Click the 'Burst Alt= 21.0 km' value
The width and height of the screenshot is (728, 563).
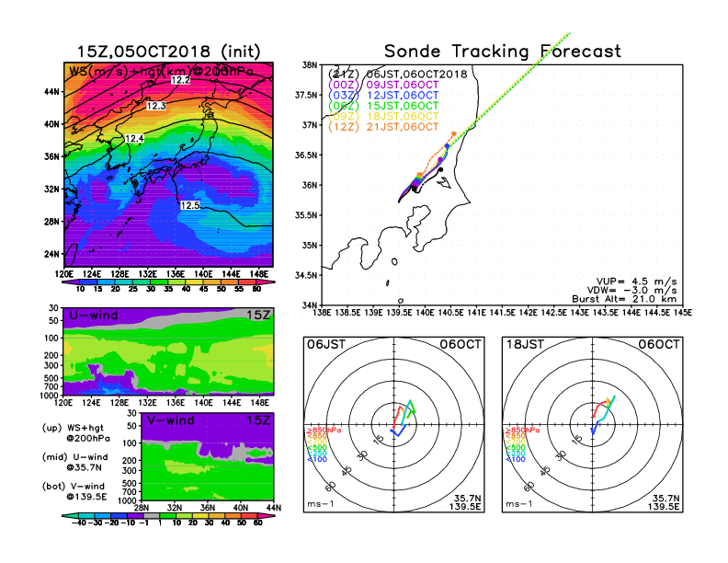[x=624, y=299]
